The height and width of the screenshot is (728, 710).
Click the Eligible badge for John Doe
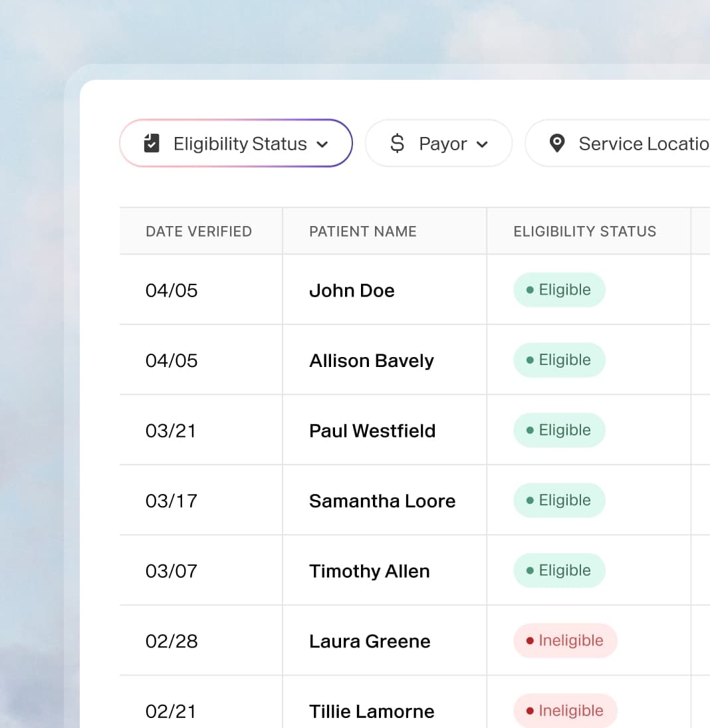pyautogui.click(x=559, y=290)
